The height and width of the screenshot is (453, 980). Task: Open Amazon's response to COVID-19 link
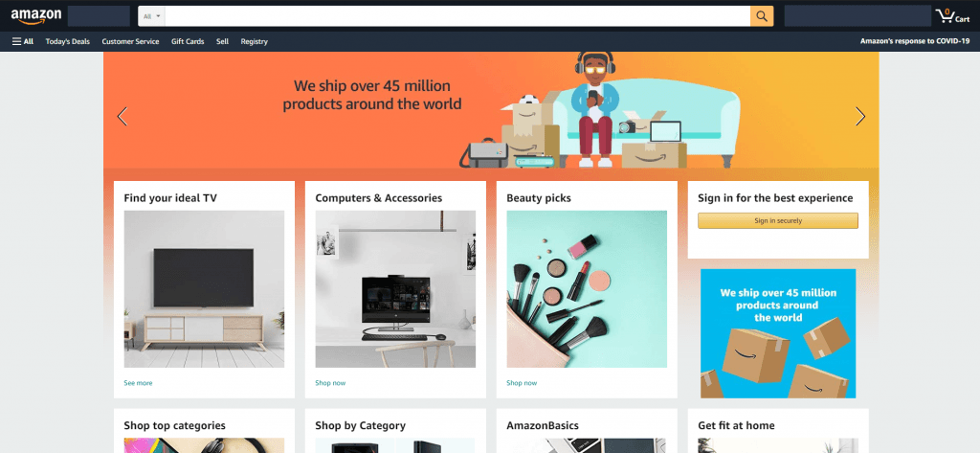[915, 41]
